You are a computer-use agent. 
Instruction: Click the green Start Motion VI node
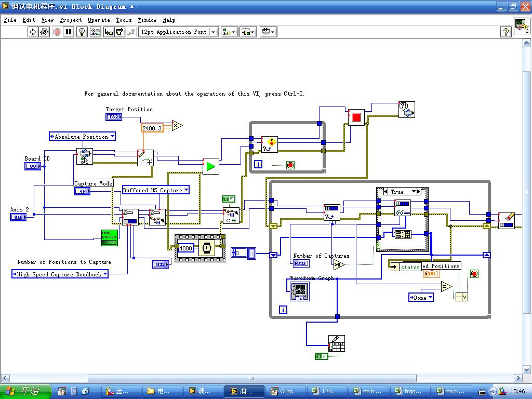[210, 166]
